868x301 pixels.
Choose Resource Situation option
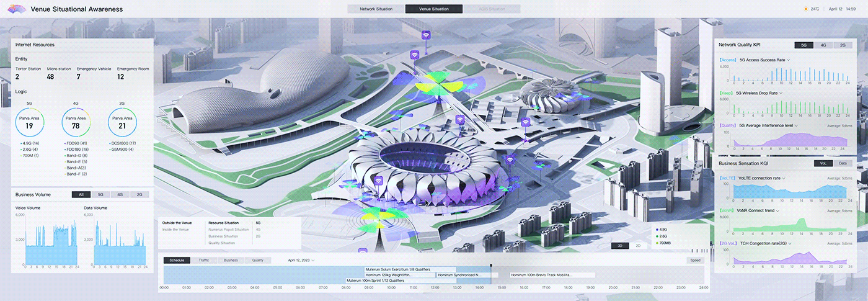pos(224,222)
